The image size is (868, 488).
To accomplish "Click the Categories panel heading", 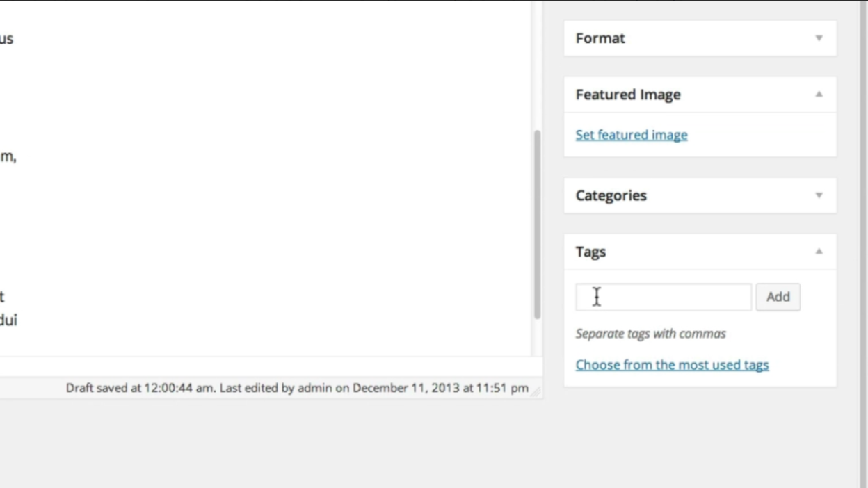I will [611, 195].
